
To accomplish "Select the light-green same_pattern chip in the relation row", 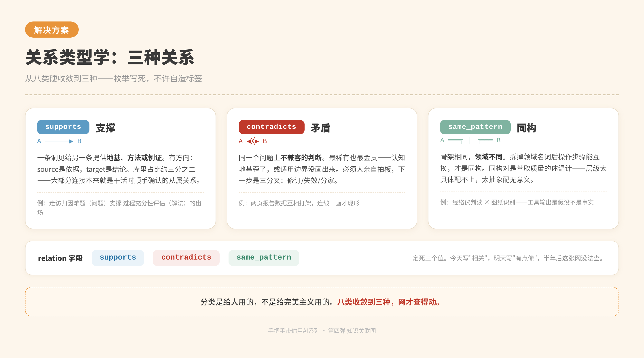I will 264,258.
